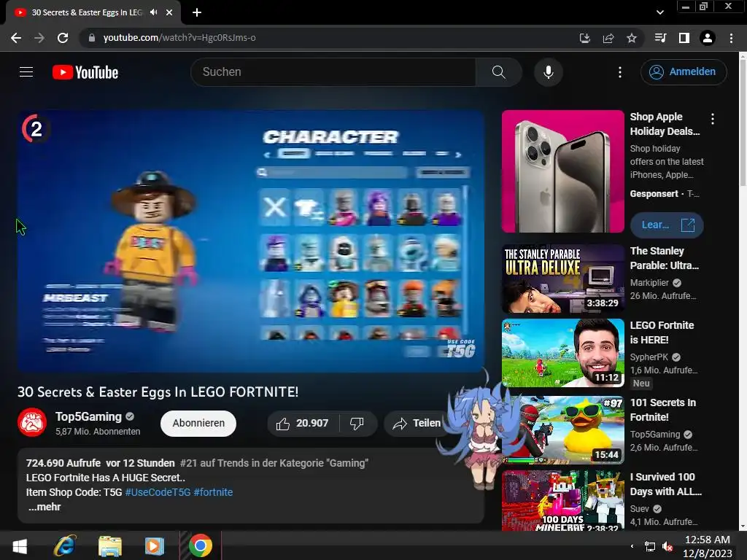Click the Apple ad Learn more button

click(667, 225)
